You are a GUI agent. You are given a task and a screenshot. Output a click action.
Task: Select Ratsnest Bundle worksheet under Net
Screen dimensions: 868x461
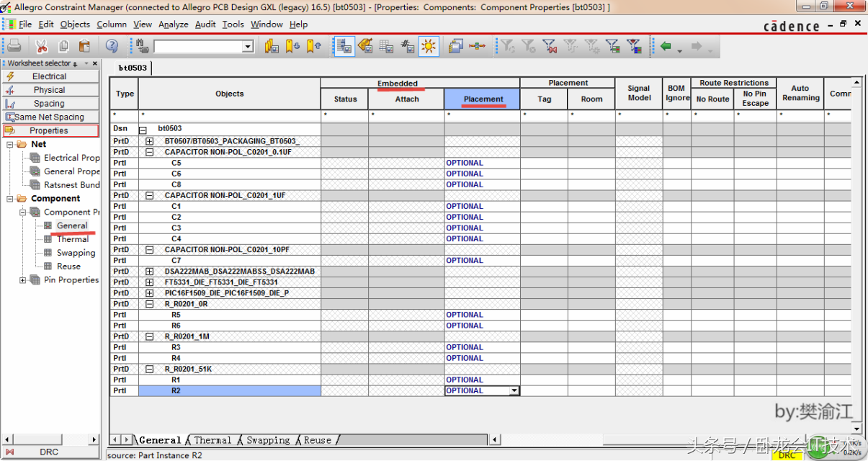click(x=71, y=185)
